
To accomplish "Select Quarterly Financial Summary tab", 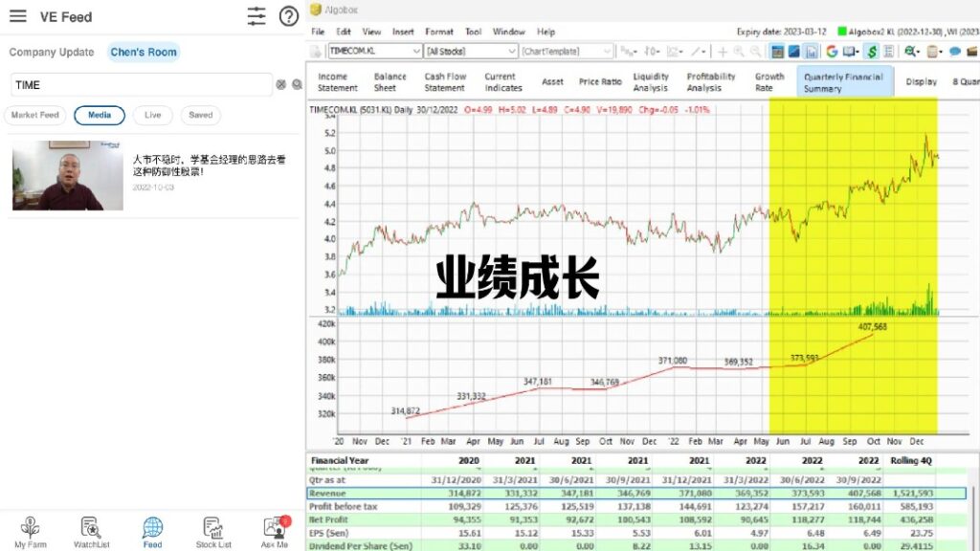I will tap(844, 82).
